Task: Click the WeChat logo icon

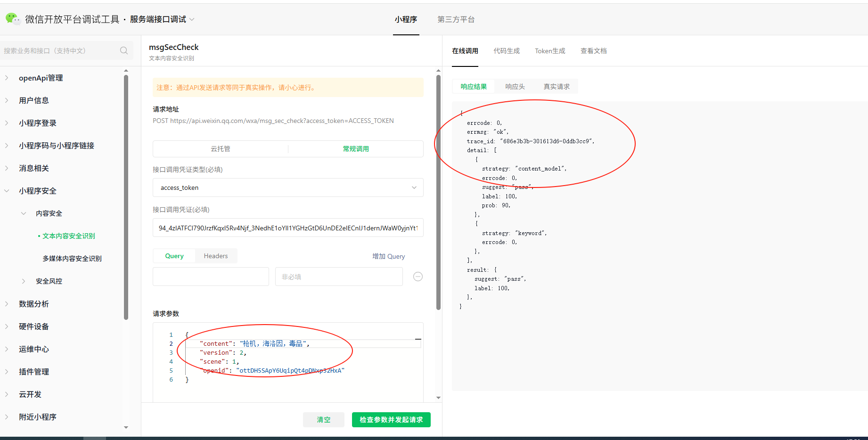Action: (x=13, y=19)
